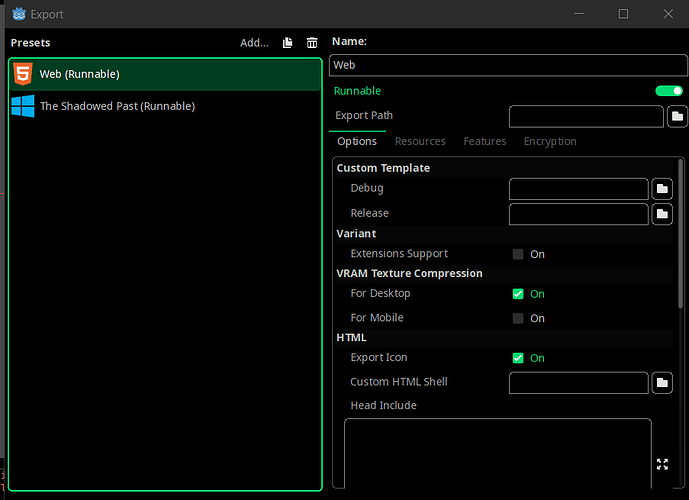
Task: Browse folder for Export Path
Action: tap(677, 116)
